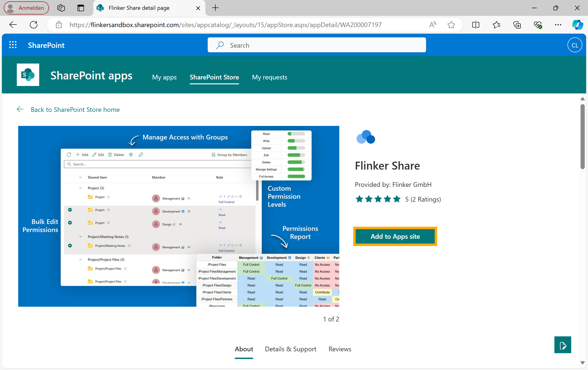
Task: Restore down the browser window
Action: tap(556, 8)
